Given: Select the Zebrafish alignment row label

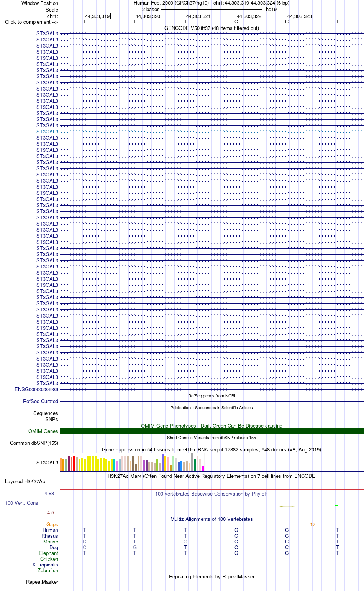Looking at the screenshot, I should pos(48,570).
